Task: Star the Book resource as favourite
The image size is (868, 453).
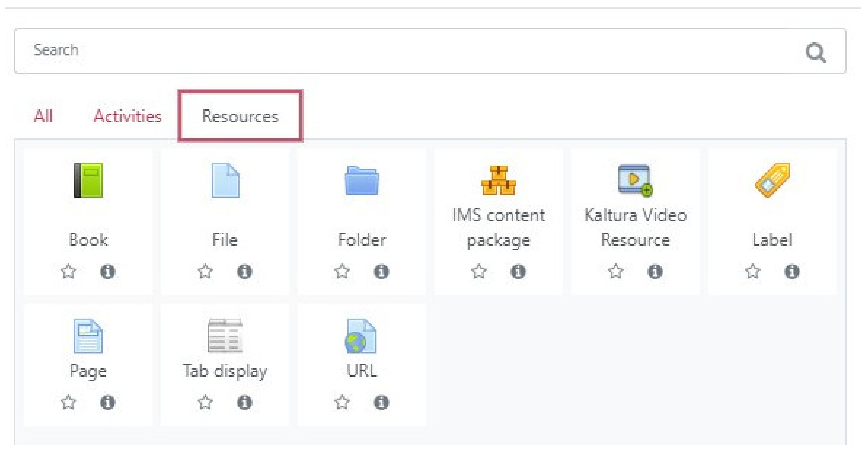Action: tap(68, 271)
